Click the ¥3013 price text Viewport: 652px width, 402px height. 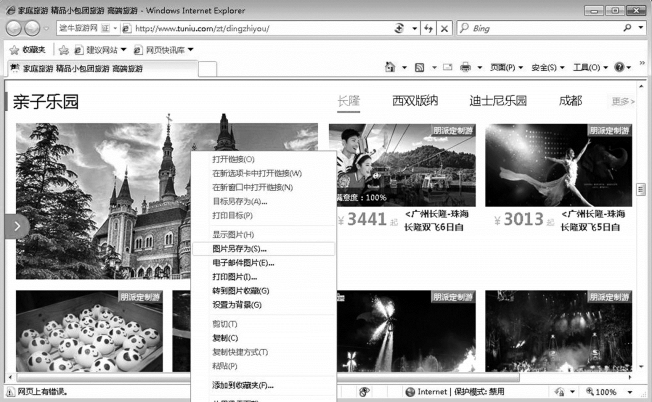(519, 219)
